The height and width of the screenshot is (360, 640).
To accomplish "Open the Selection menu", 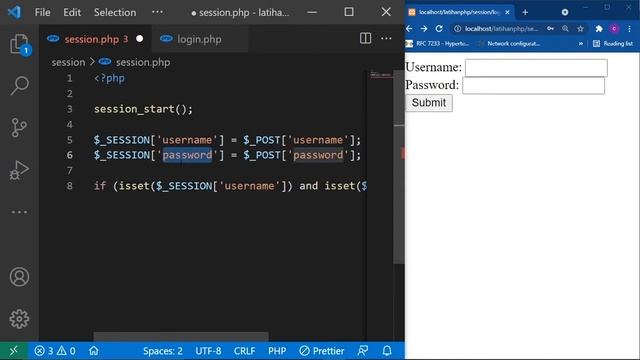I will [115, 12].
